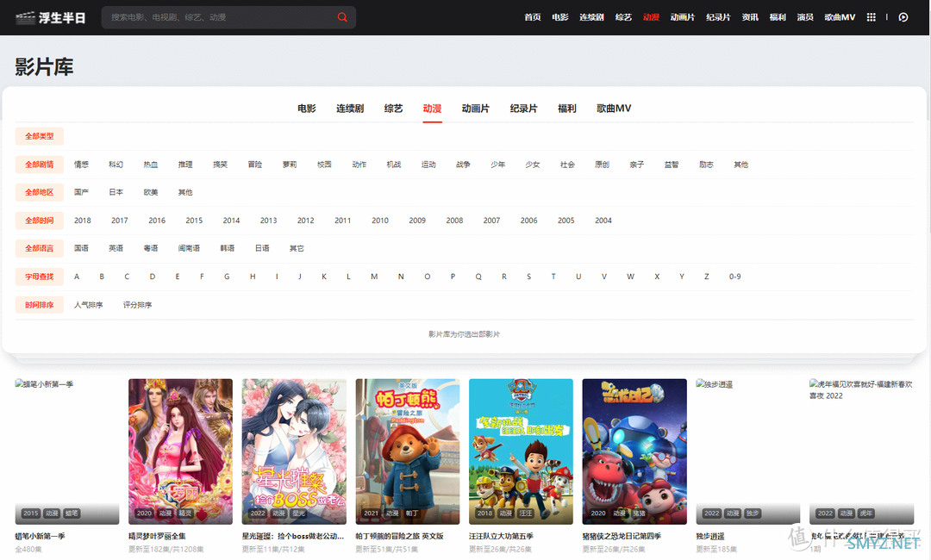Open 蜡笔小新第一季 title link
The height and width of the screenshot is (560, 931).
40,536
